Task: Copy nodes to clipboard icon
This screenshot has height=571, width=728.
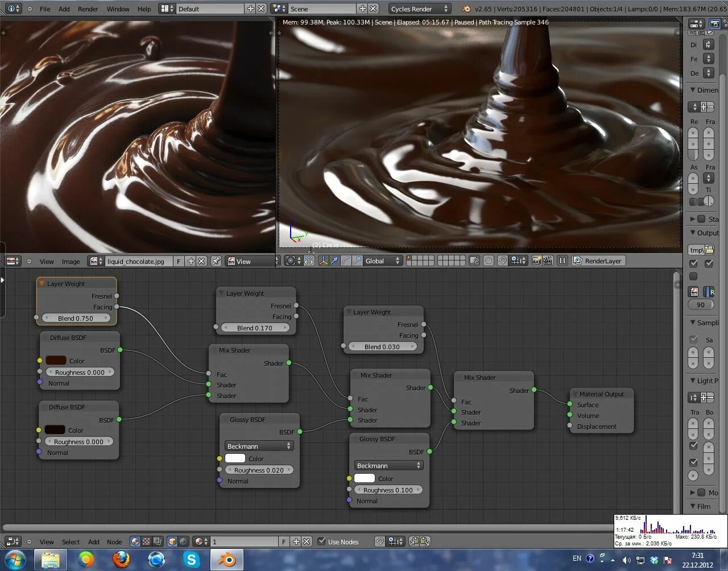Action: tap(414, 541)
